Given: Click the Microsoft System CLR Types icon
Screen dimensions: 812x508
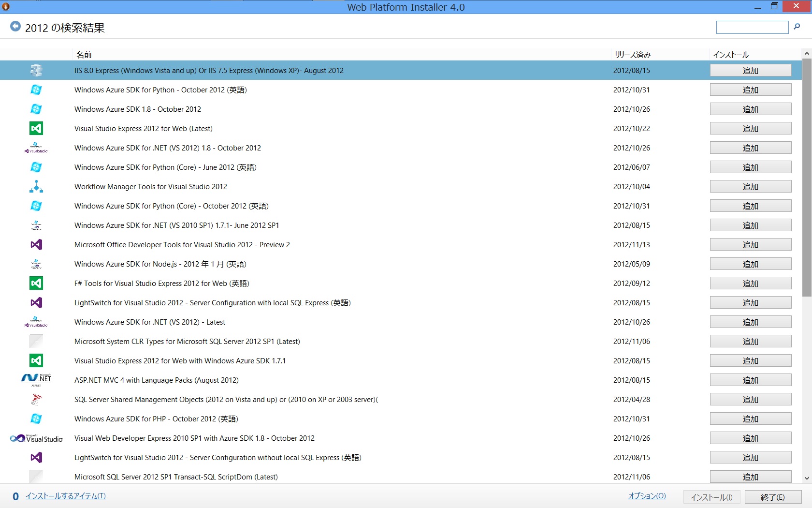Looking at the screenshot, I should click(36, 342).
